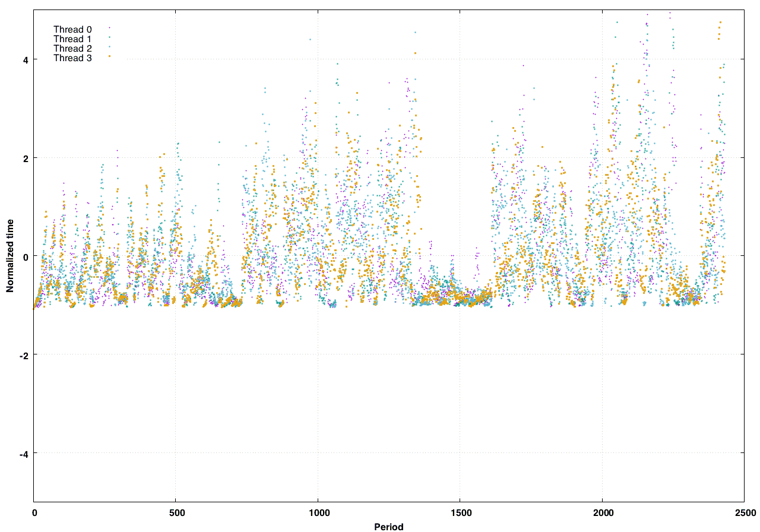Click the Thread 0 legend label
The width and height of the screenshot is (760, 532).
[72, 29]
